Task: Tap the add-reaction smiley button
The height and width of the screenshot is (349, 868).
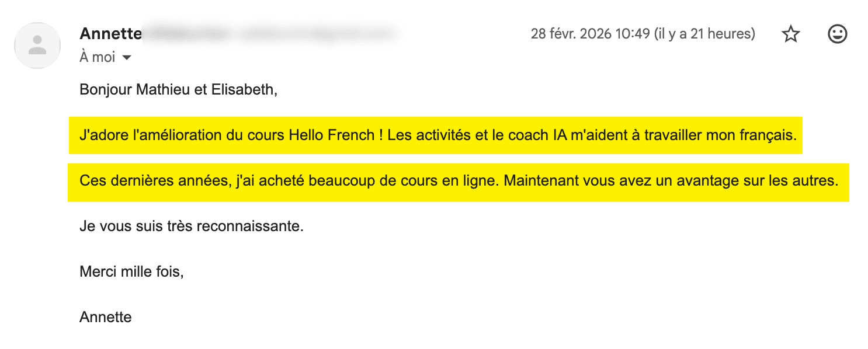Action: point(836,34)
